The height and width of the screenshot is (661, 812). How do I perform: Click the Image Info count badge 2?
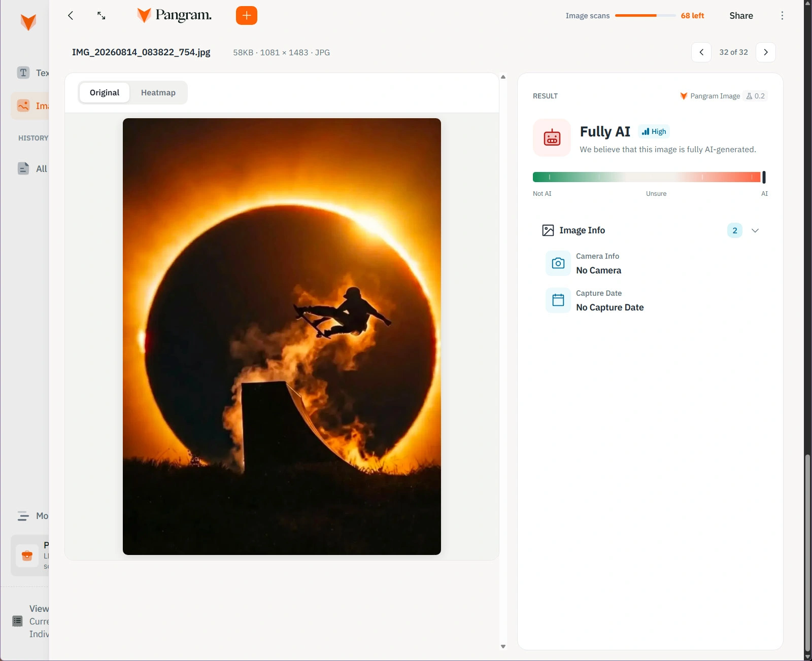[735, 230]
